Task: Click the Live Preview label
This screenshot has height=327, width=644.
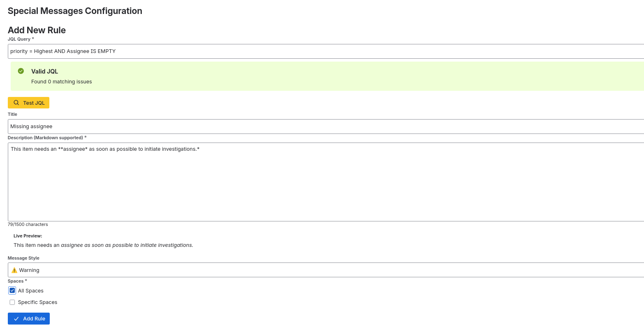Action: pos(28,236)
